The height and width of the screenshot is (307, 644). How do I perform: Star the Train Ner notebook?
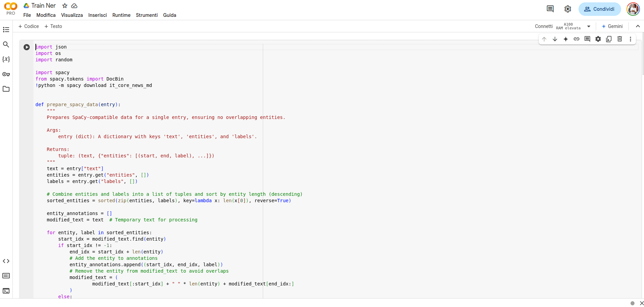click(x=64, y=6)
